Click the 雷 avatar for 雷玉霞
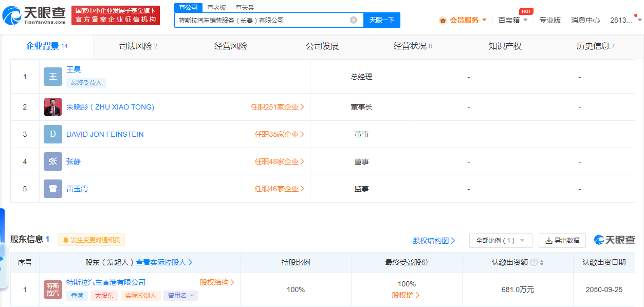 point(53,189)
